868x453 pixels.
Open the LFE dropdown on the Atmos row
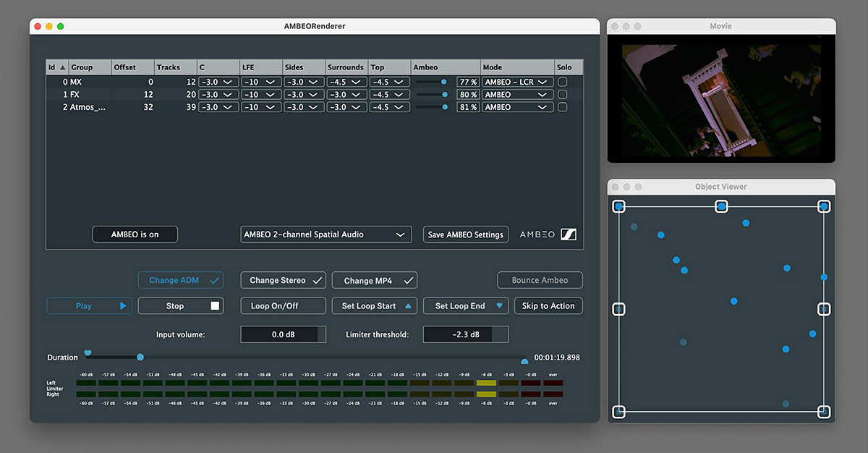click(x=261, y=106)
